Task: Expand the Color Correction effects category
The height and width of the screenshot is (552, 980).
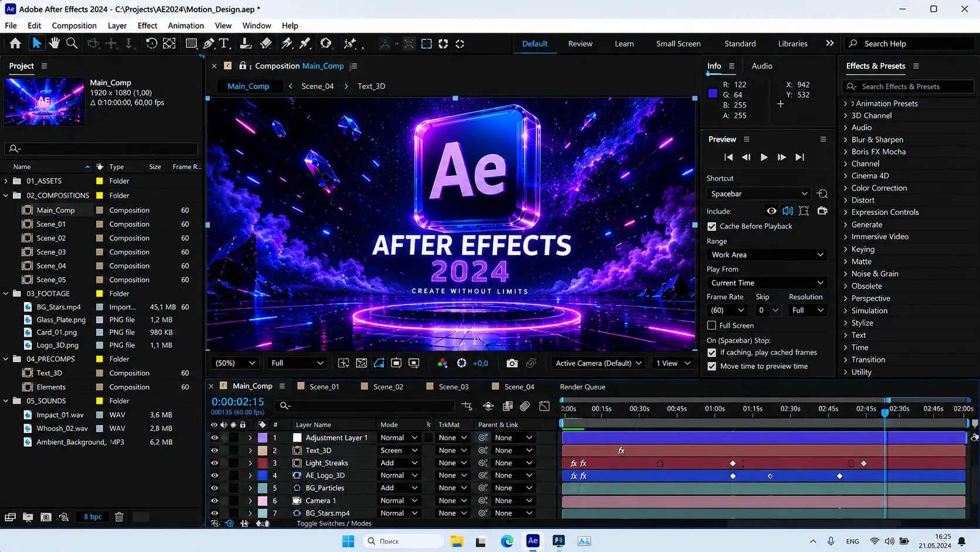Action: (845, 188)
